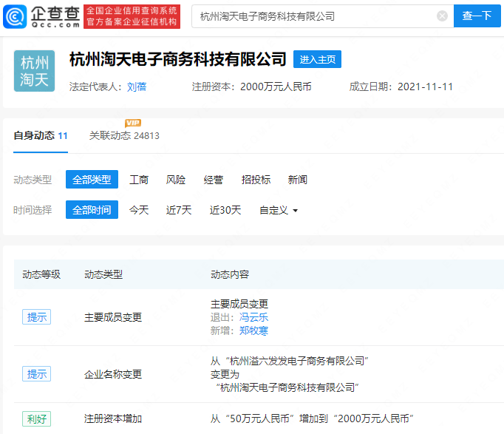Filter dynamics by 经营 type
Image resolution: width=504 pixels, height=434 pixels.
point(214,180)
